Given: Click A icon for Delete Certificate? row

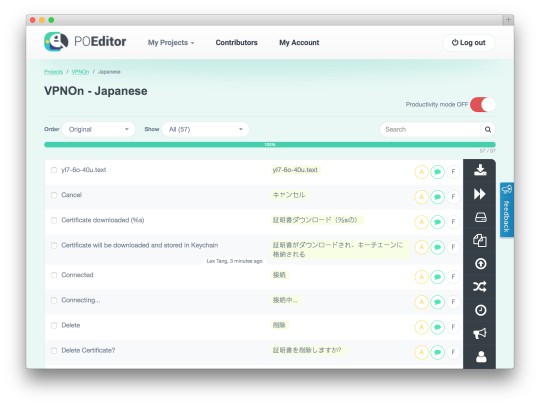Looking at the screenshot, I should pos(421,352).
